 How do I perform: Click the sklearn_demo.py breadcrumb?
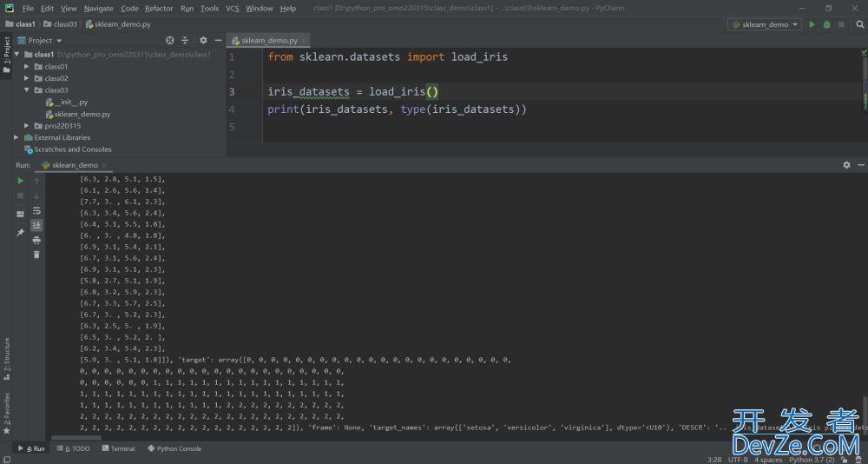pyautogui.click(x=118, y=24)
